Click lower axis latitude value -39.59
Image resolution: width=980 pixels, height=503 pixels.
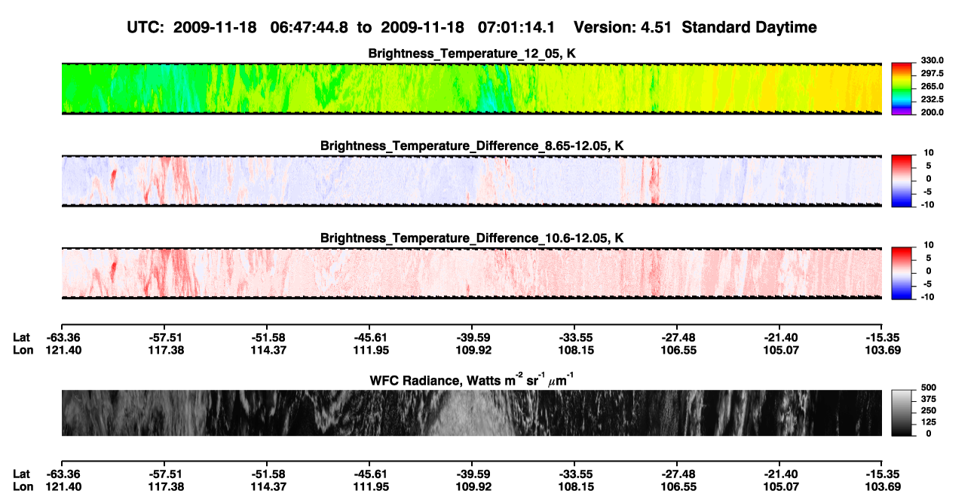point(472,474)
